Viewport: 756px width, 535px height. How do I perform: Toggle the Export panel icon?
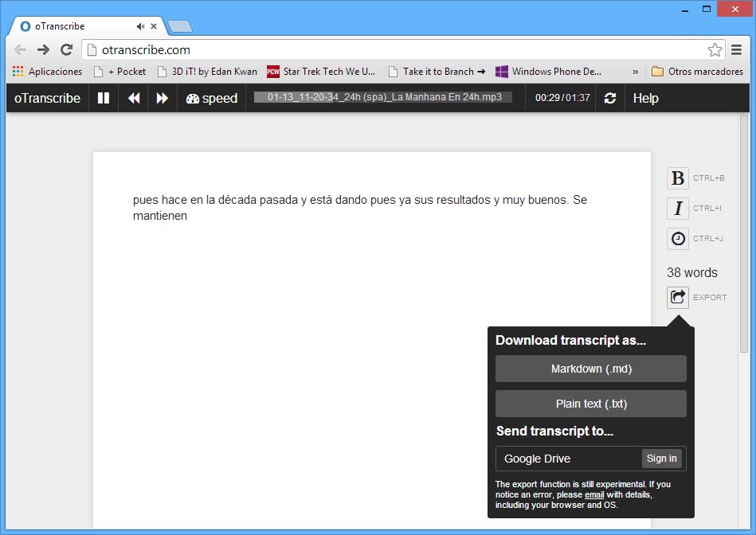(x=678, y=297)
